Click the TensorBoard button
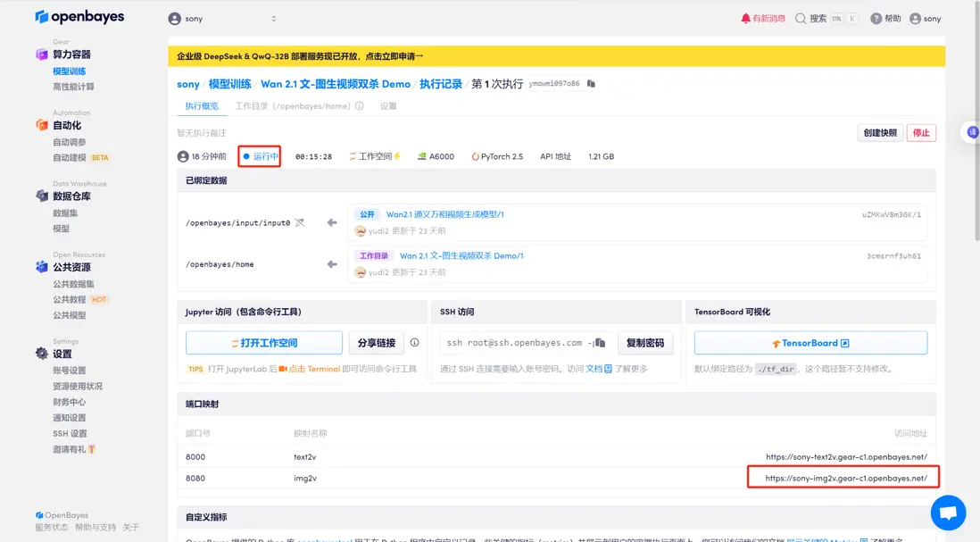 pos(810,343)
